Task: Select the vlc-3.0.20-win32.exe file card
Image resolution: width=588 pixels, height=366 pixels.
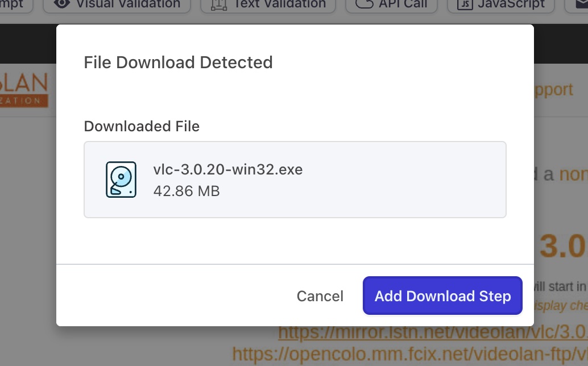Action: coord(295,179)
